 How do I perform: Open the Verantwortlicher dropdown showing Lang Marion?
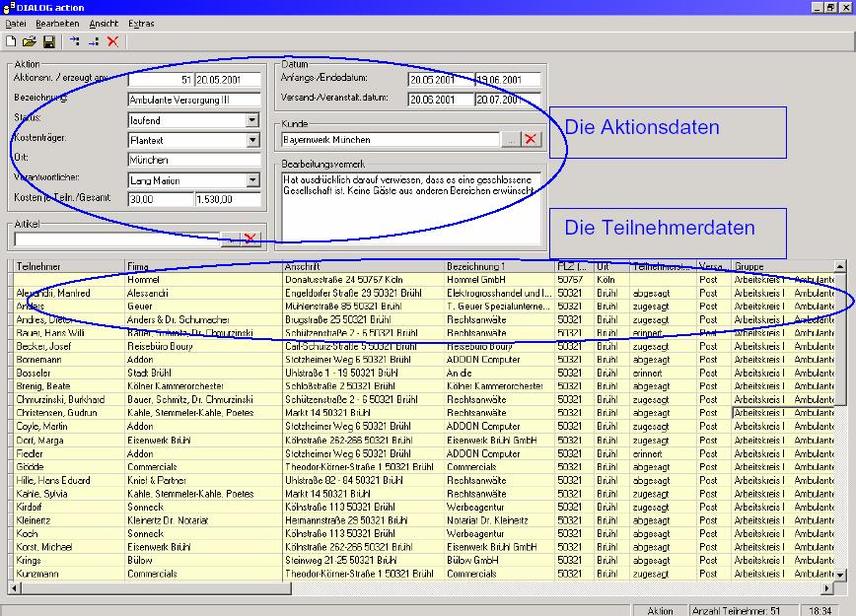click(252, 180)
